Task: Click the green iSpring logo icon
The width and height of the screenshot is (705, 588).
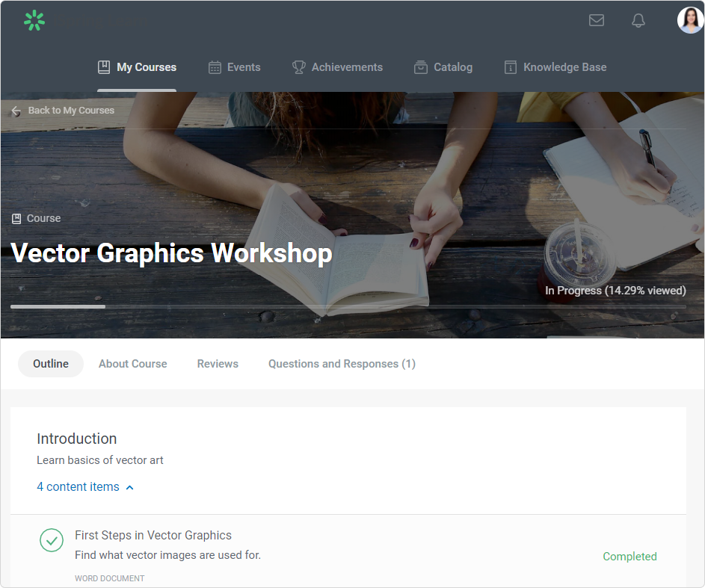Action: click(34, 21)
